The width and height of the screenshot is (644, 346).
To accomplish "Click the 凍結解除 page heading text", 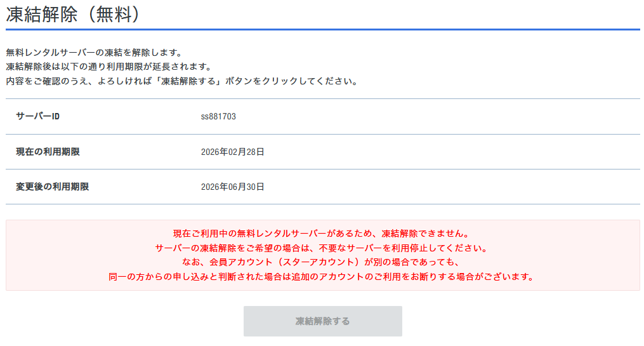I will coord(43,14).
